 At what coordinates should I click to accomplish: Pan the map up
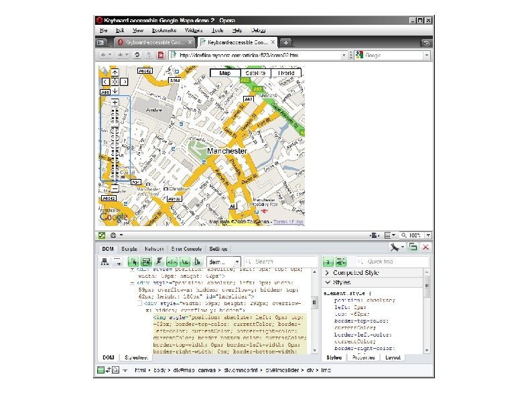click(115, 72)
